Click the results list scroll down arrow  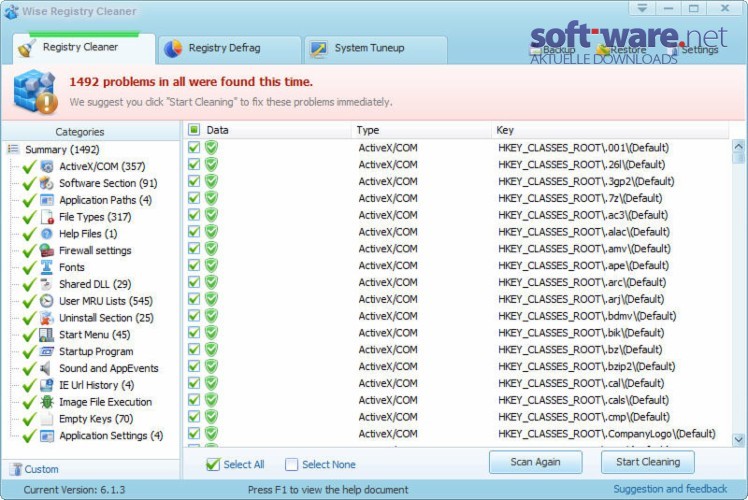coord(738,439)
